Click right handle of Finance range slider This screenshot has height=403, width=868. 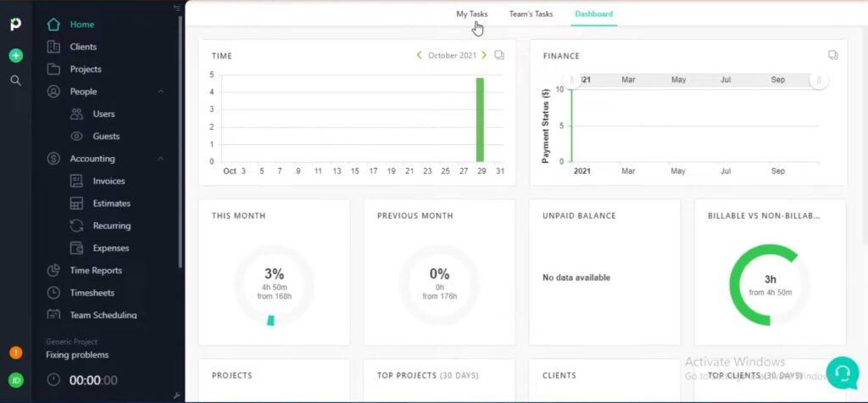click(818, 81)
